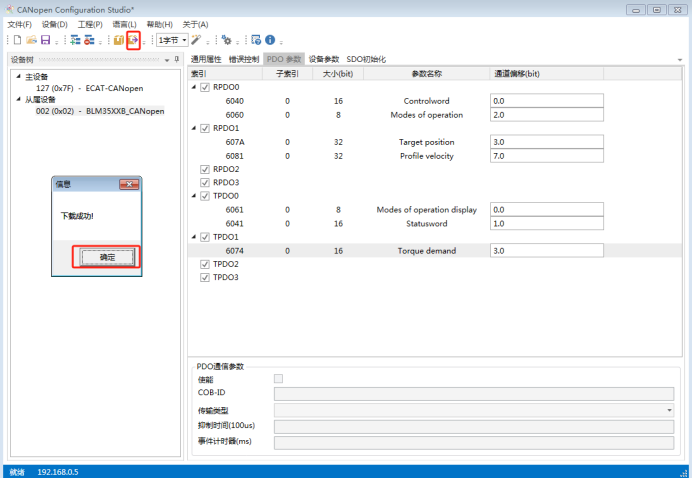Click the download configuration icon with purple arrow
This screenshot has width=692, height=479.
pos(133,40)
